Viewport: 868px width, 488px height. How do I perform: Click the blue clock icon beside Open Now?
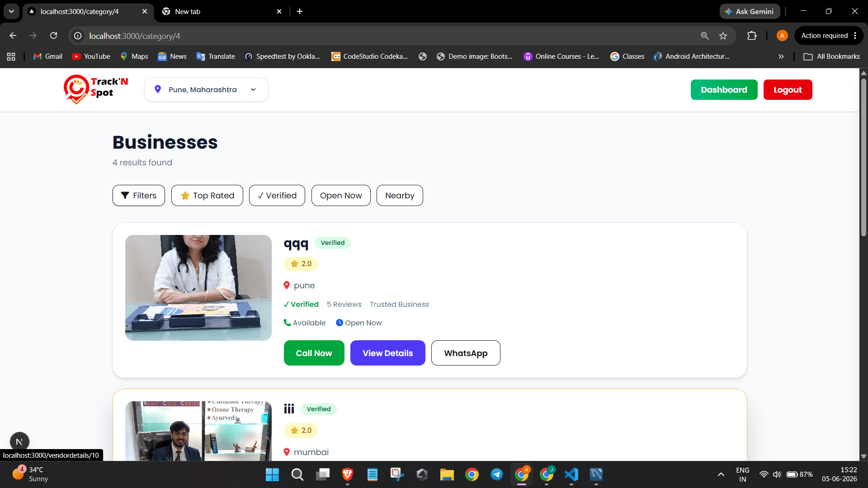click(340, 323)
